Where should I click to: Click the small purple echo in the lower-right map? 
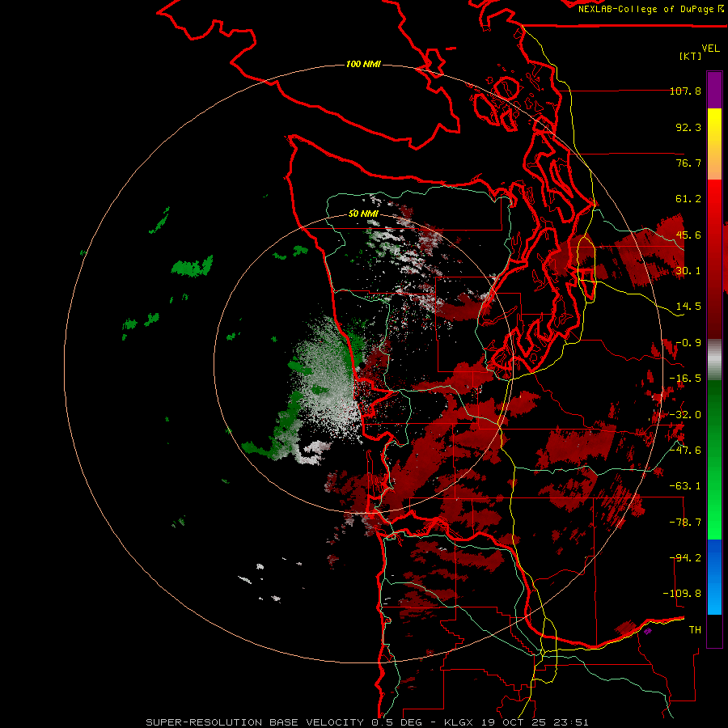pyautogui.click(x=648, y=631)
